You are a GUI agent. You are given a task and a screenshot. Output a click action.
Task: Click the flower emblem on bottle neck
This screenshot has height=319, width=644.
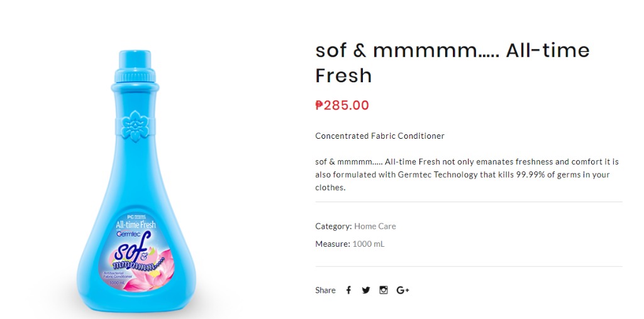coord(135,124)
